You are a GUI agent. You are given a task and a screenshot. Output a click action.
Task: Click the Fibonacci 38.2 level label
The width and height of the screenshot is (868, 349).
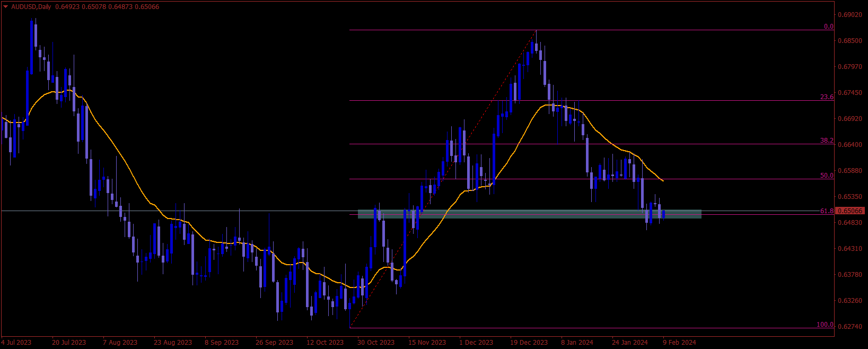click(827, 141)
